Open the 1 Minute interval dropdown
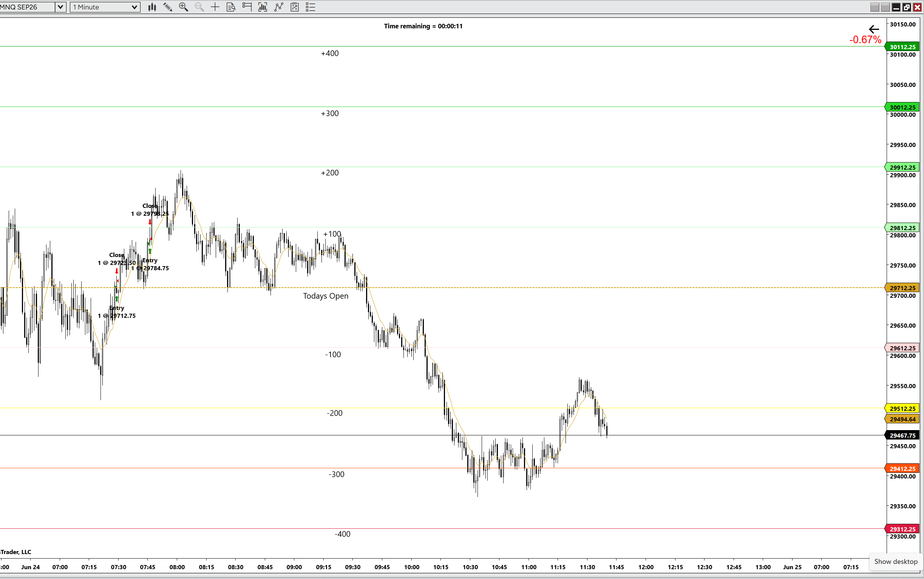 tap(105, 7)
